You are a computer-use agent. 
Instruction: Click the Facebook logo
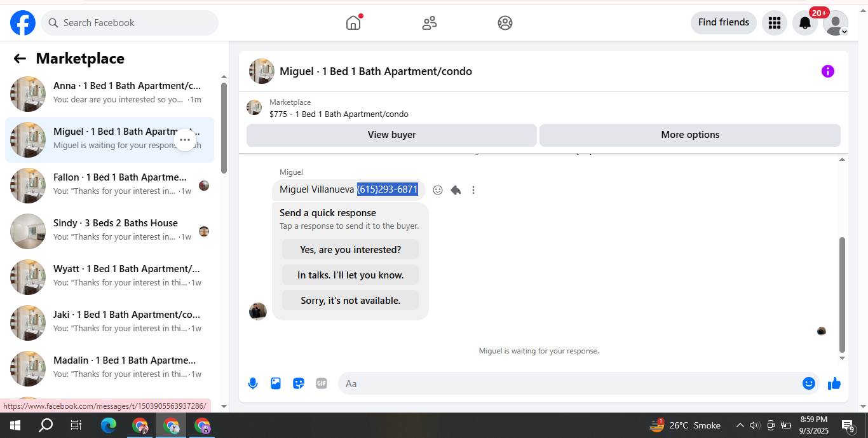pos(23,23)
